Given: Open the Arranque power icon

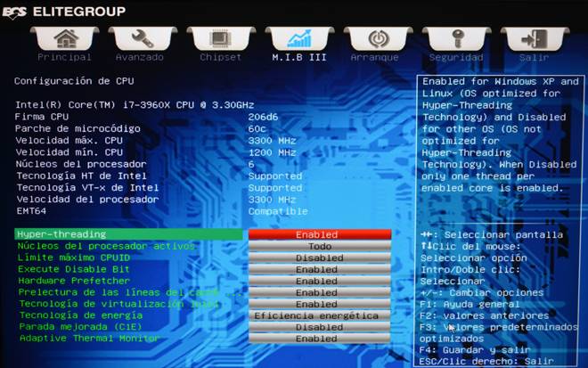Looking at the screenshot, I should click(378, 38).
